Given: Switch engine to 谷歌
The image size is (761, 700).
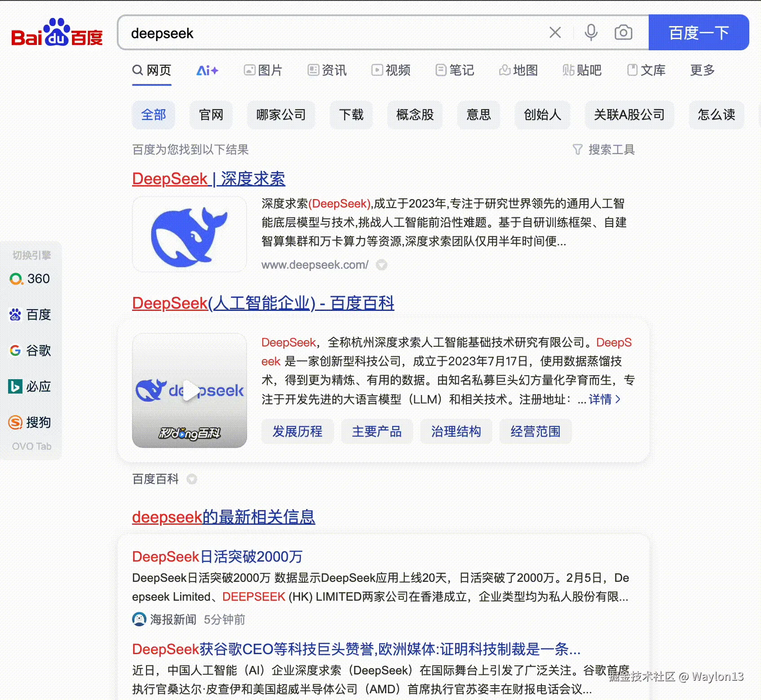Looking at the screenshot, I should [x=30, y=350].
